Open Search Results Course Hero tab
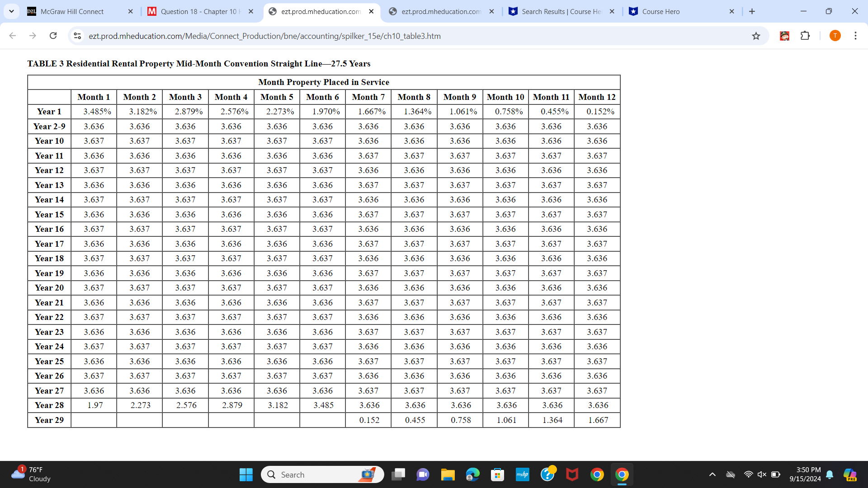Image resolution: width=868 pixels, height=488 pixels. (561, 11)
